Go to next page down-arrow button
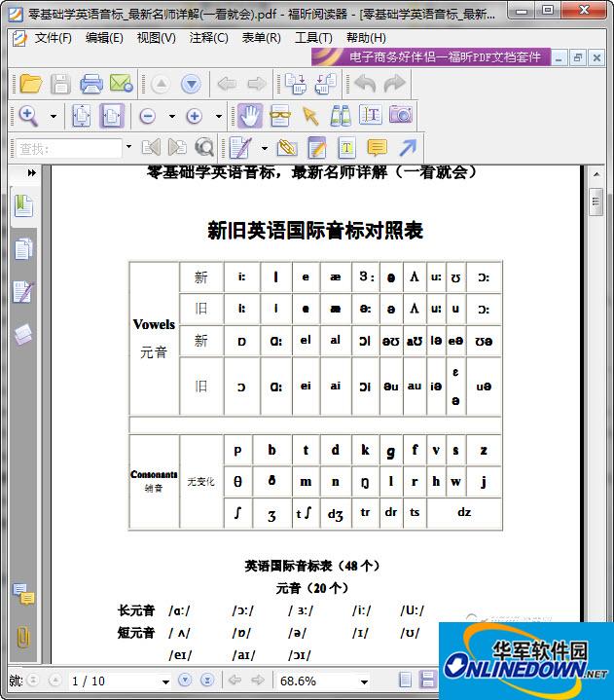The image size is (614, 700). (191, 84)
